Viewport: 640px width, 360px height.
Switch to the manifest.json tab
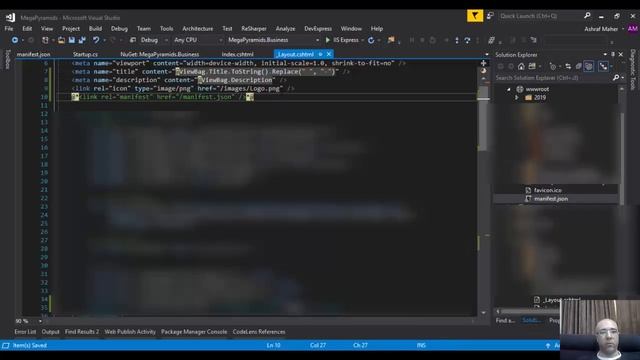coord(33,54)
